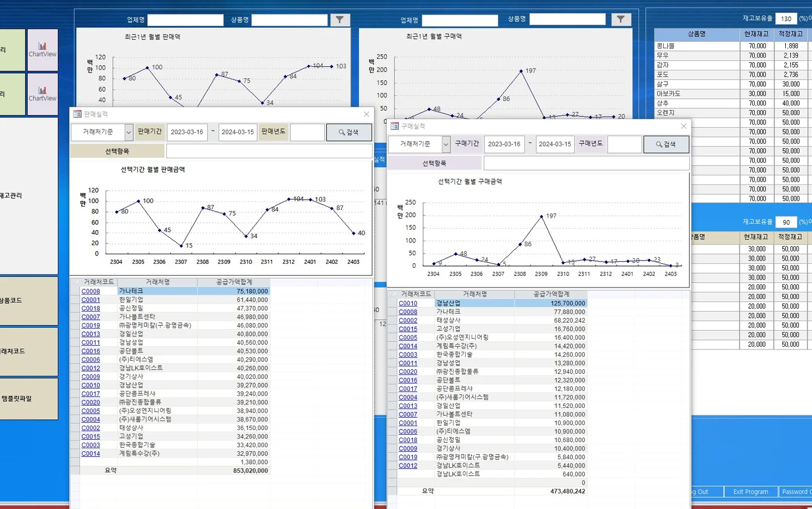The height and width of the screenshot is (509, 812).
Task: Click 상품명 field above purchase chart
Action: (x=568, y=19)
